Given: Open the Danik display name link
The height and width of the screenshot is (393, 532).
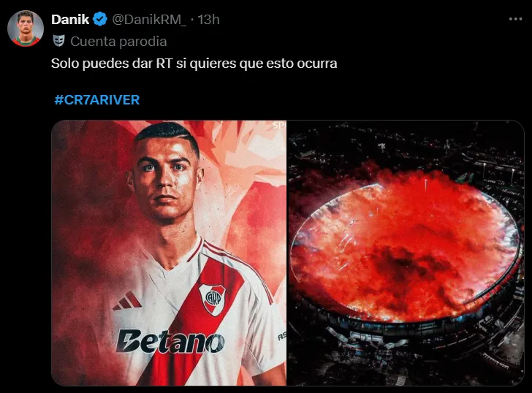Looking at the screenshot, I should pyautogui.click(x=70, y=19).
